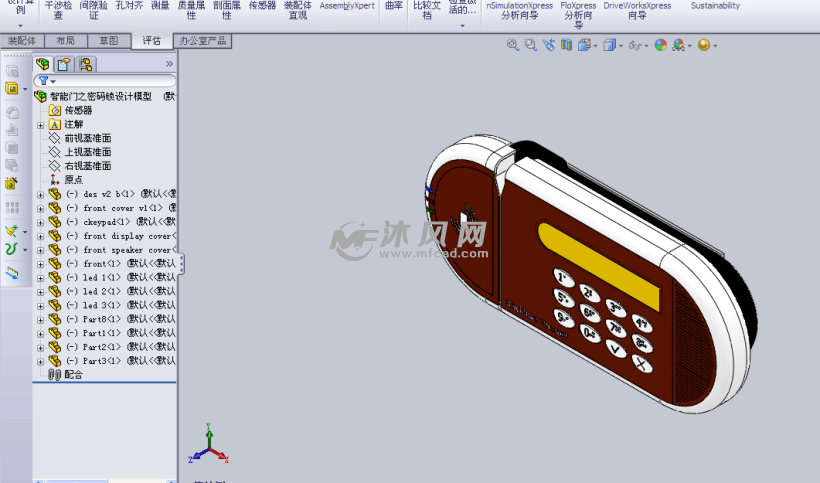Click the Previous View icon

click(x=548, y=45)
